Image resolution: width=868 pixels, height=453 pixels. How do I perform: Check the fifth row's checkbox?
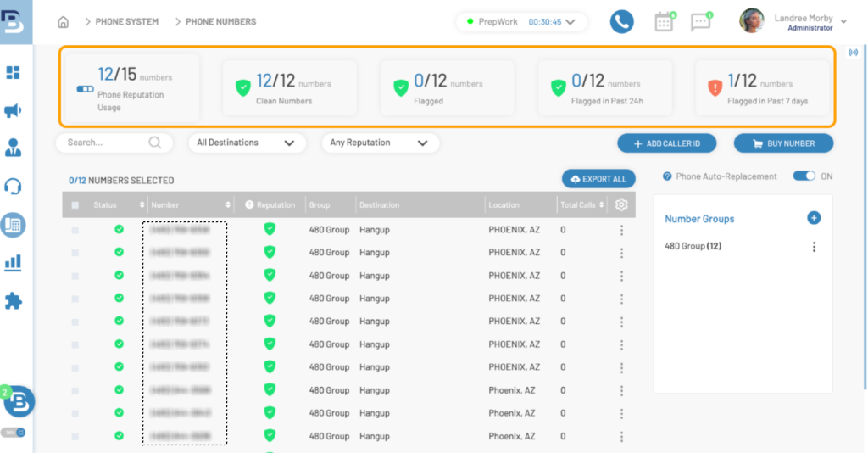[x=75, y=322]
